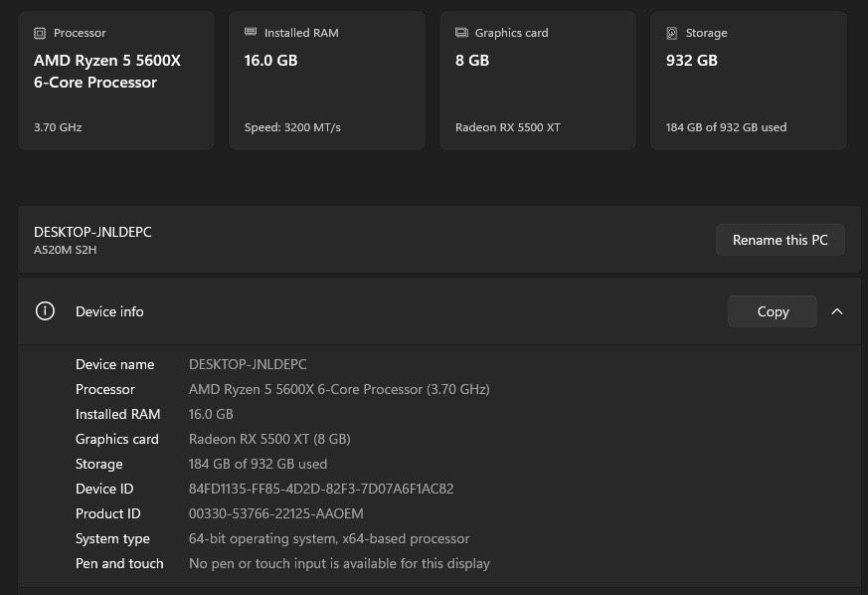Select the Pen and touch value text

tap(339, 564)
